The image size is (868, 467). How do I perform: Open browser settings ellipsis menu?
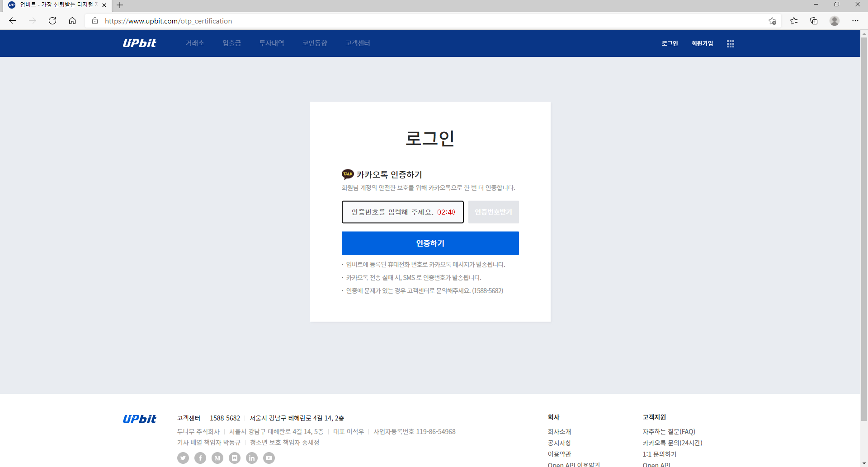pos(855,21)
